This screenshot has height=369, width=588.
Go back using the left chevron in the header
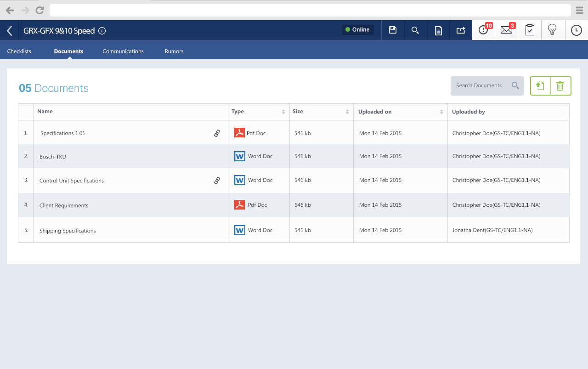pyautogui.click(x=9, y=31)
